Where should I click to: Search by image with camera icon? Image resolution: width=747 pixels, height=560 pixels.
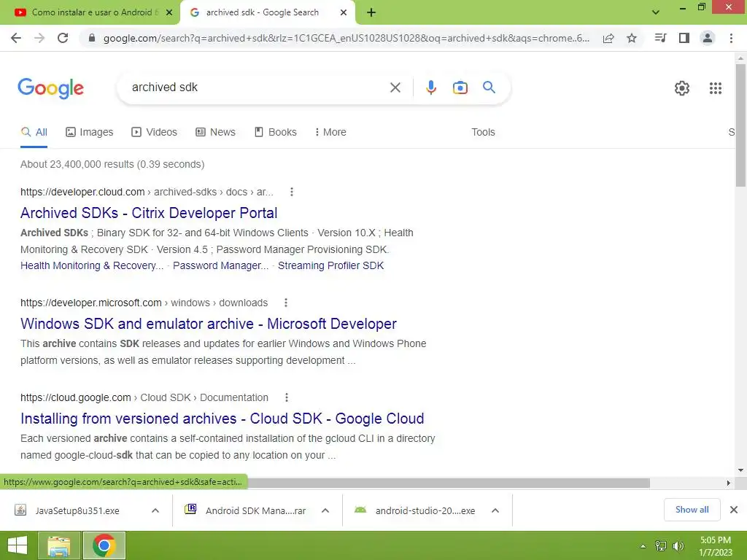coord(460,87)
